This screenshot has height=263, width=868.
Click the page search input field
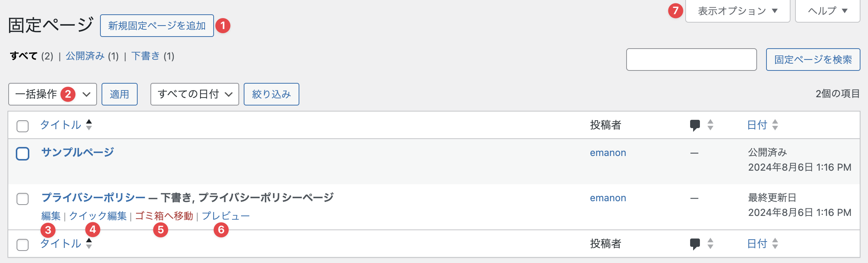(x=691, y=60)
